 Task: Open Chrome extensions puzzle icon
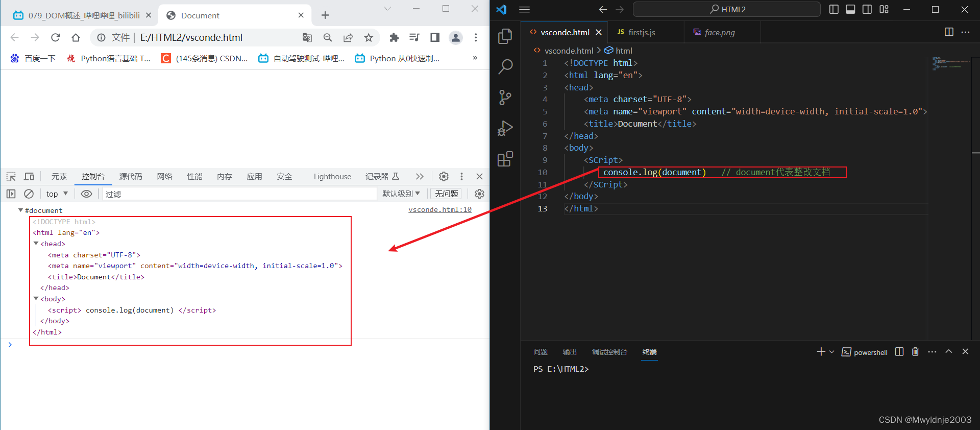(x=394, y=37)
